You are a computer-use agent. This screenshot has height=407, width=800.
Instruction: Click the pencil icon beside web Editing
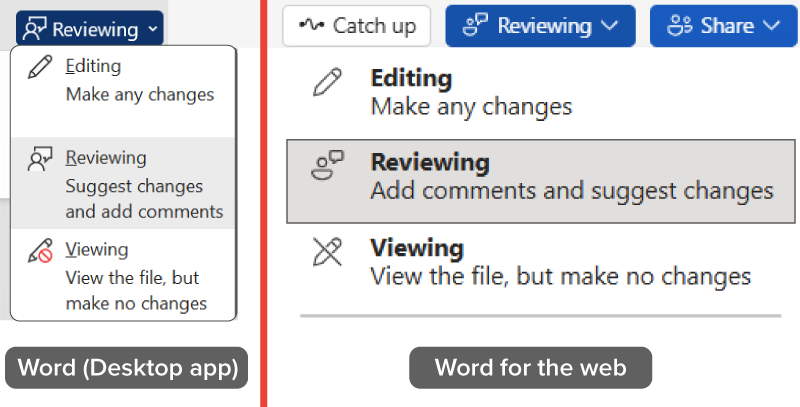click(327, 82)
